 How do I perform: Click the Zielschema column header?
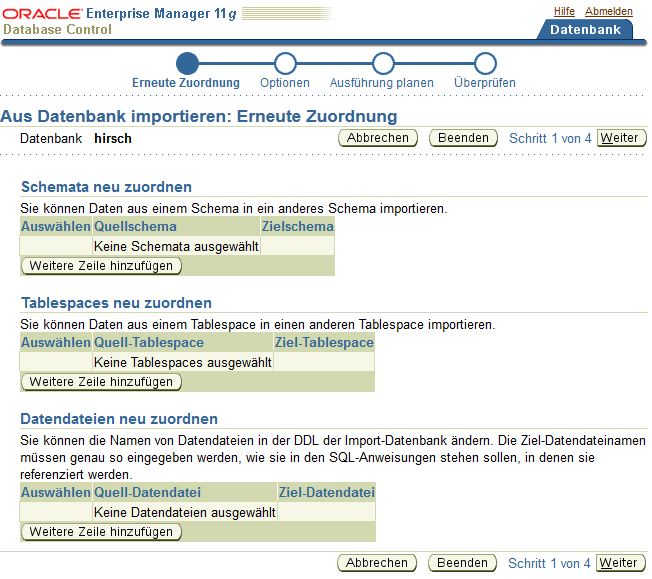click(298, 226)
